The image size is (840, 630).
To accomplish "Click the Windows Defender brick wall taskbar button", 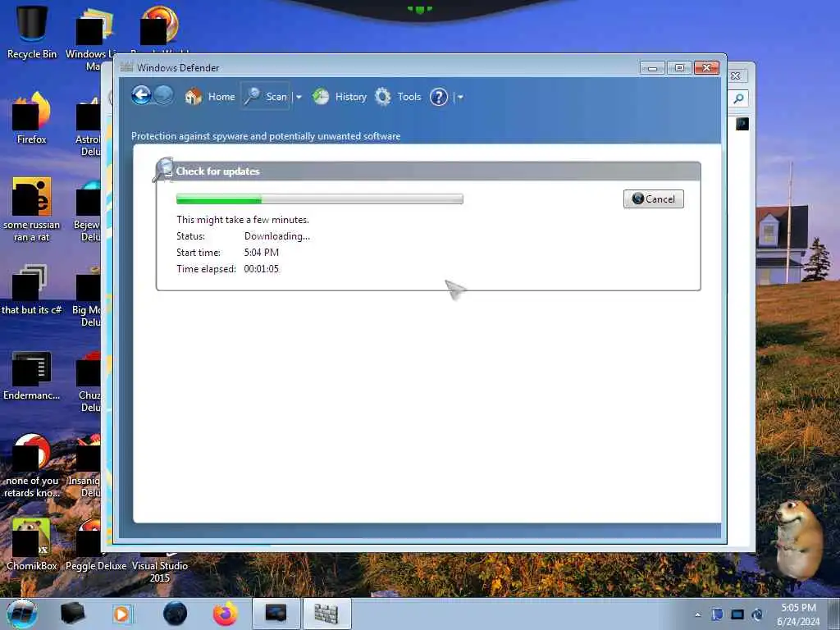I will pyautogui.click(x=326, y=614).
